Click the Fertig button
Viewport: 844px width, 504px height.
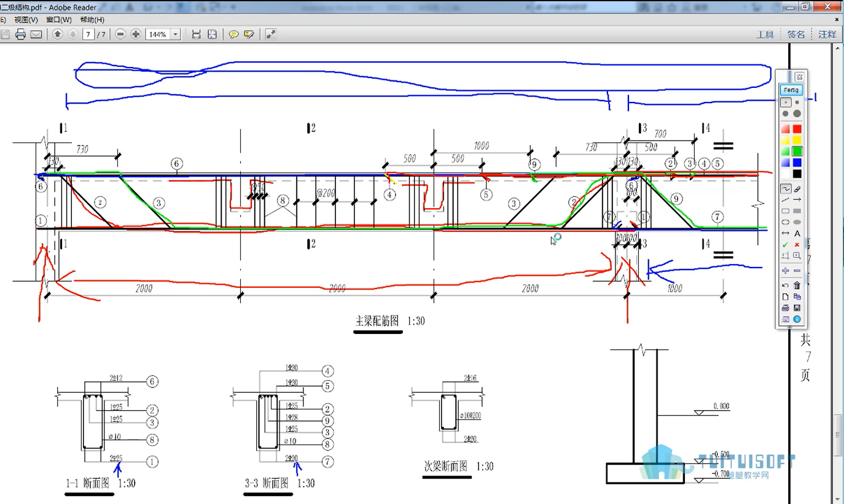(x=791, y=90)
